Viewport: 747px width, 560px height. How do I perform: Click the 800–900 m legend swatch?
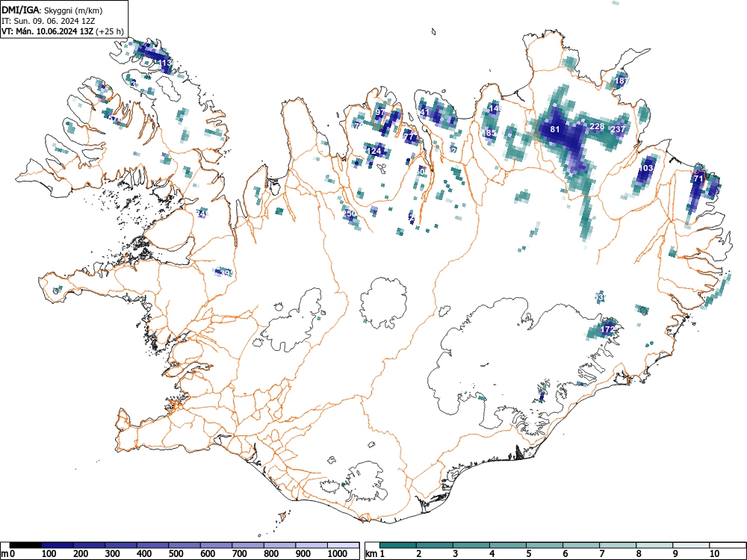click(280, 545)
